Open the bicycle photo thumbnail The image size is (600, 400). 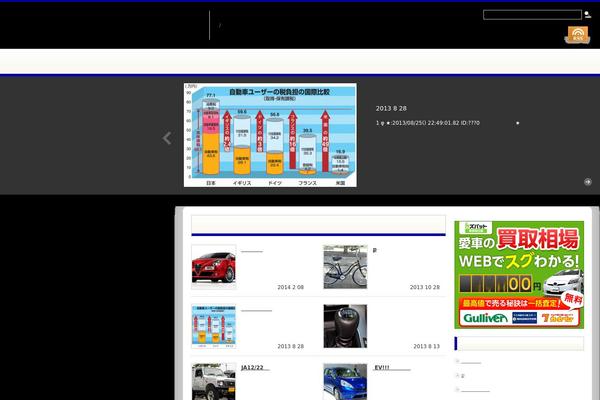click(x=345, y=267)
